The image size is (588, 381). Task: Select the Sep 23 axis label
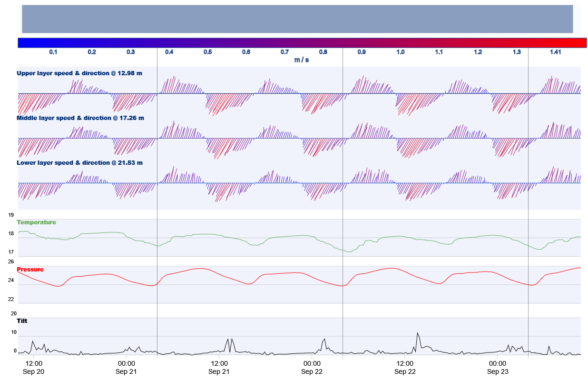point(498,372)
